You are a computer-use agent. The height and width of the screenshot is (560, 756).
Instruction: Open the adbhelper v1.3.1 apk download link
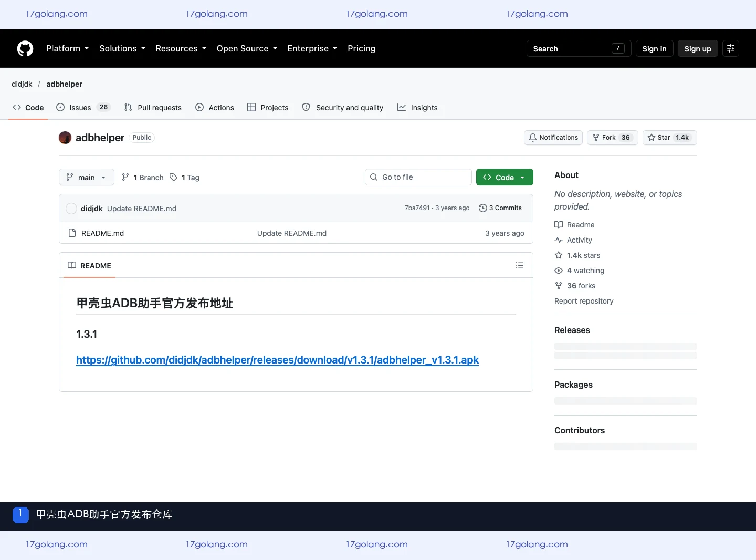(277, 360)
